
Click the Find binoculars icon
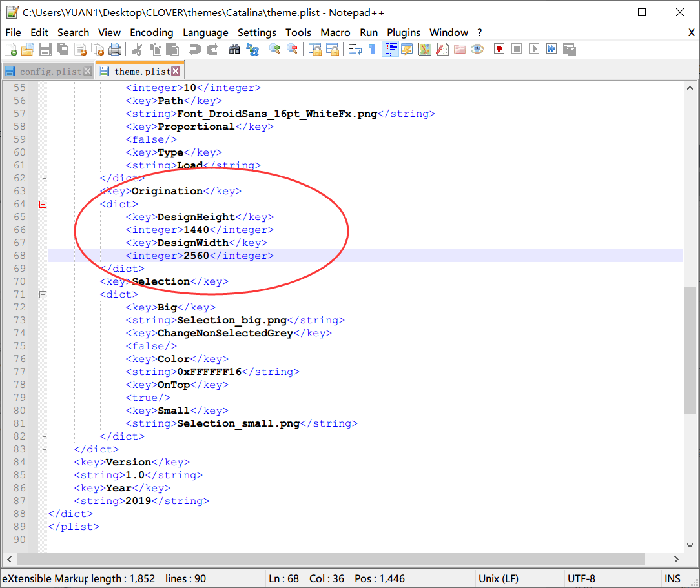click(234, 49)
